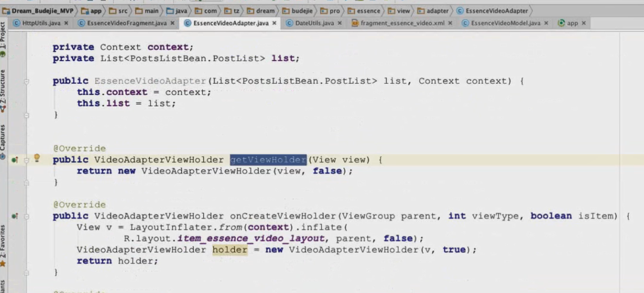Click onCreateViewHolder's closing fold marker
Viewport: 644px width, 293px height.
[x=26, y=272]
